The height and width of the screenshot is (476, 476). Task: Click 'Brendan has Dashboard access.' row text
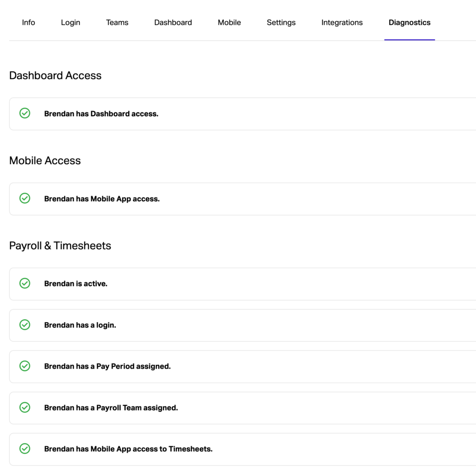coord(101,114)
